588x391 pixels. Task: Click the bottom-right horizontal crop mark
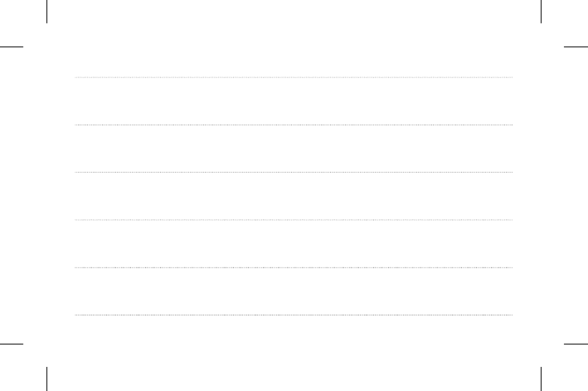click(x=576, y=343)
